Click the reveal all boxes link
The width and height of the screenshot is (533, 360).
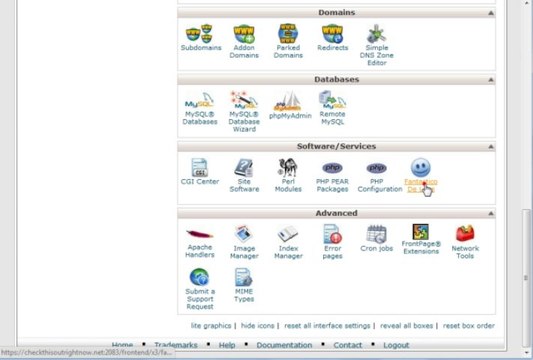click(407, 326)
